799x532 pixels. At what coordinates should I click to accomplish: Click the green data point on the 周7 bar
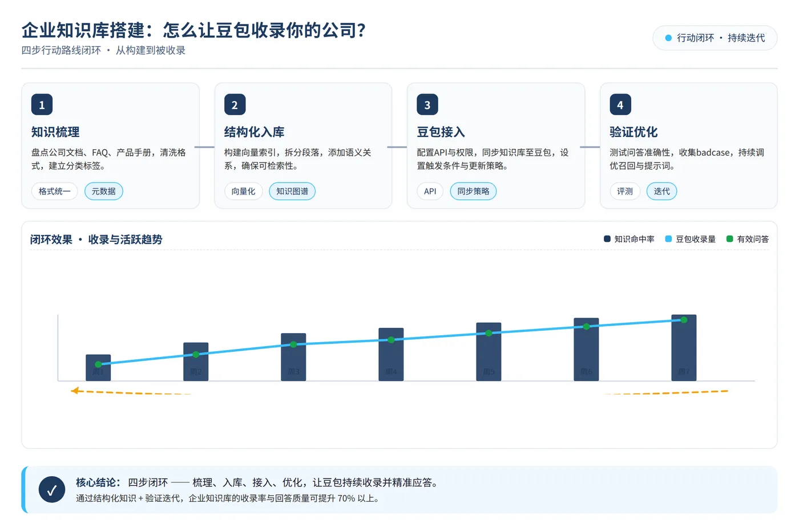click(684, 320)
